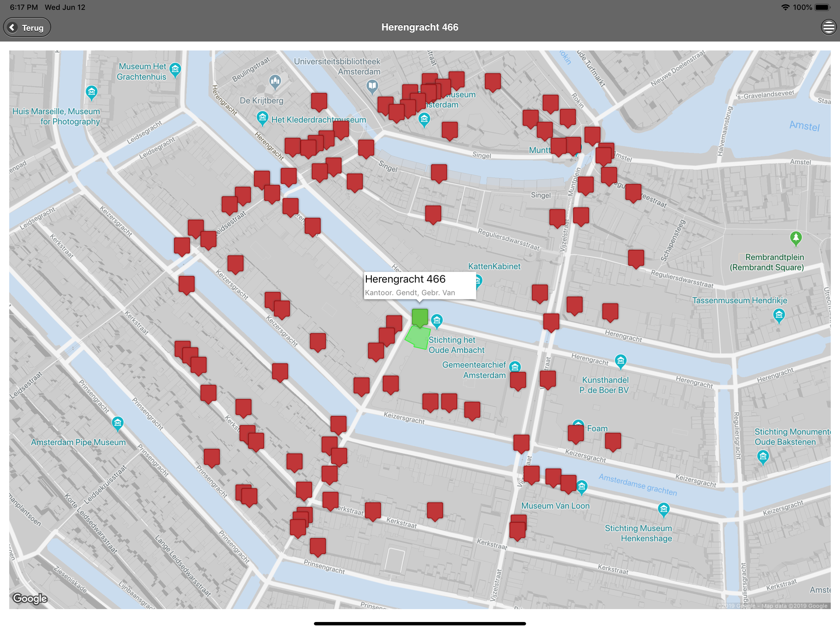Tap the Stichting Monumenten Oude Bakstenen pin icon
The image size is (840, 630).
pyautogui.click(x=763, y=457)
